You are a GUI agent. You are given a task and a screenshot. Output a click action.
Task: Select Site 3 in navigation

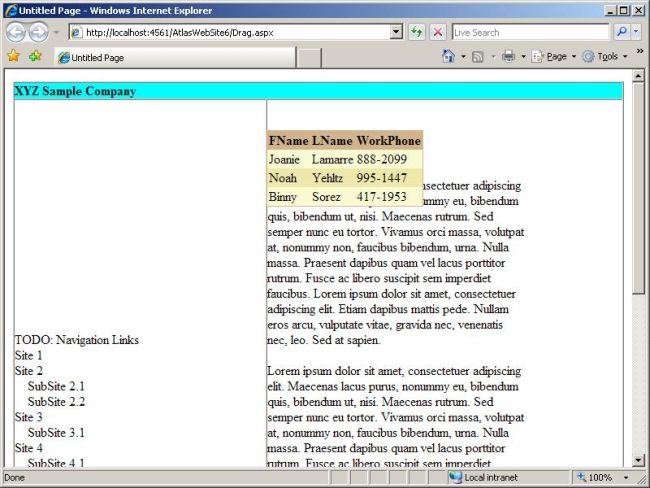pos(29,417)
